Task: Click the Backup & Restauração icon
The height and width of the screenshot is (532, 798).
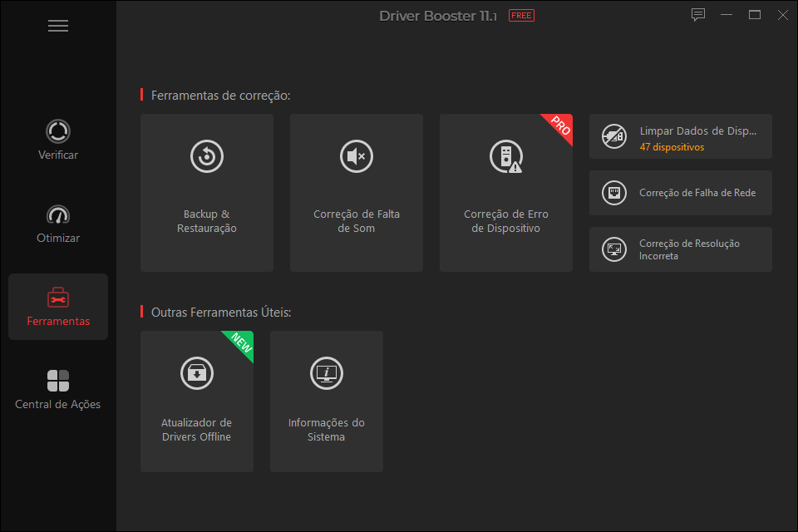Action: [x=207, y=156]
